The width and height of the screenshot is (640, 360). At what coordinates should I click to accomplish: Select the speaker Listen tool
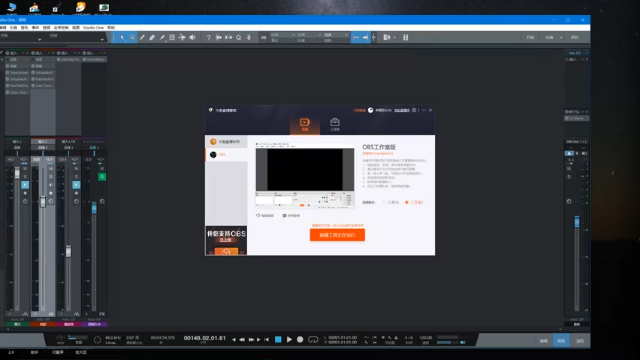pyautogui.click(x=192, y=38)
